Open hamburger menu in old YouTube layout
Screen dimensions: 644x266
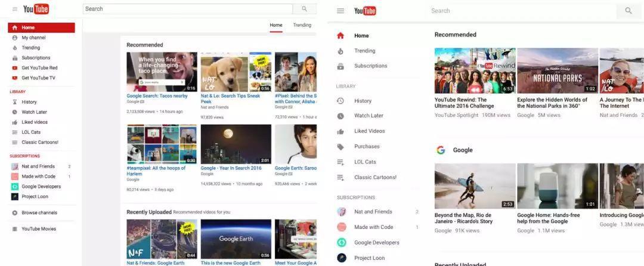pos(15,8)
